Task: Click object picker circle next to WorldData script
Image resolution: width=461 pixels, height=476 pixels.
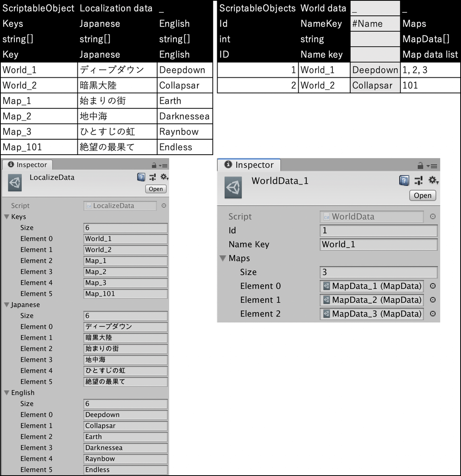Action: [433, 217]
